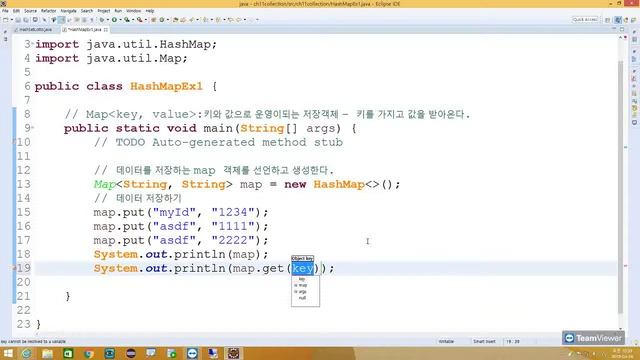The height and width of the screenshot is (360, 640).
Task: Open the File menu
Action: [5, 11]
